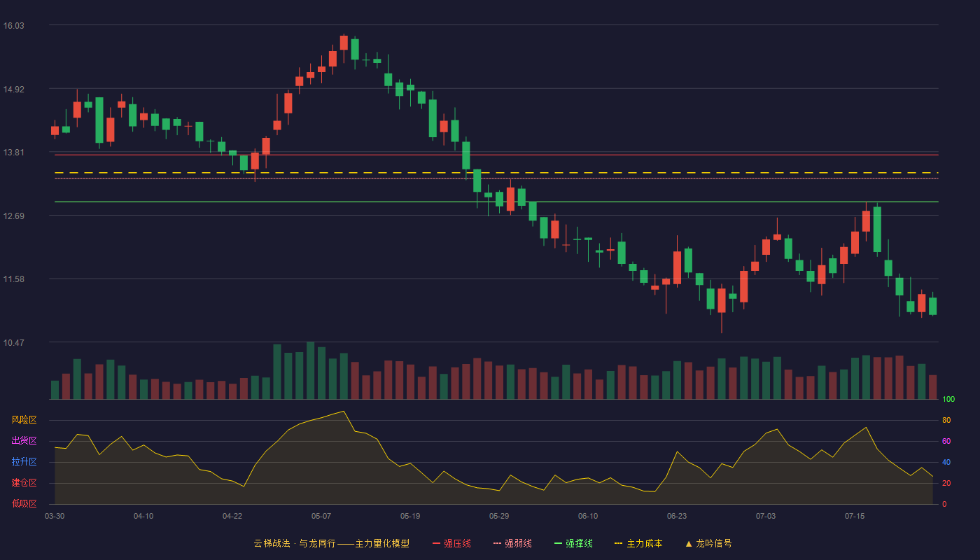Click the 低吸区 zone label
This screenshot has height=560, width=980.
24,504
